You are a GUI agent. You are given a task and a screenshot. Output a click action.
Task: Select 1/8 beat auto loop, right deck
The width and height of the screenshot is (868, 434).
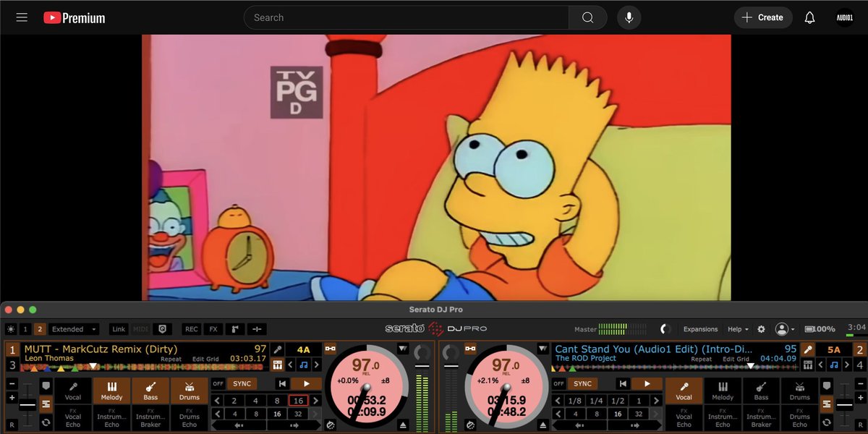(575, 401)
